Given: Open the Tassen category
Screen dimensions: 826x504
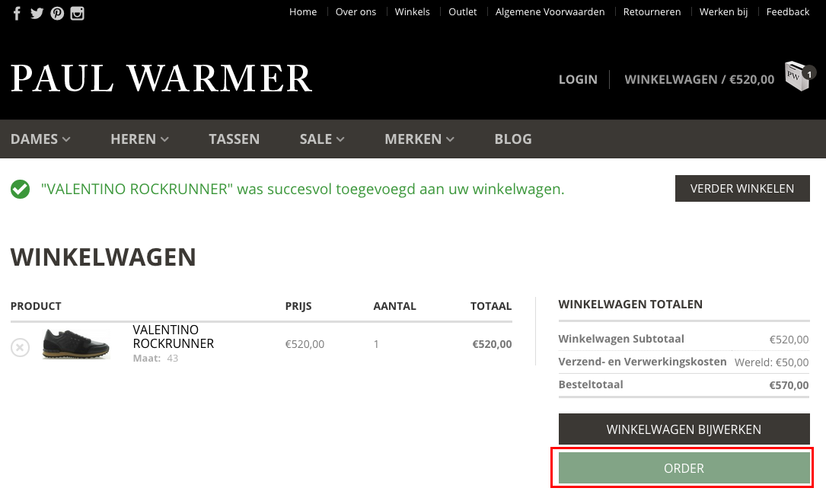Looking at the screenshot, I should point(234,139).
